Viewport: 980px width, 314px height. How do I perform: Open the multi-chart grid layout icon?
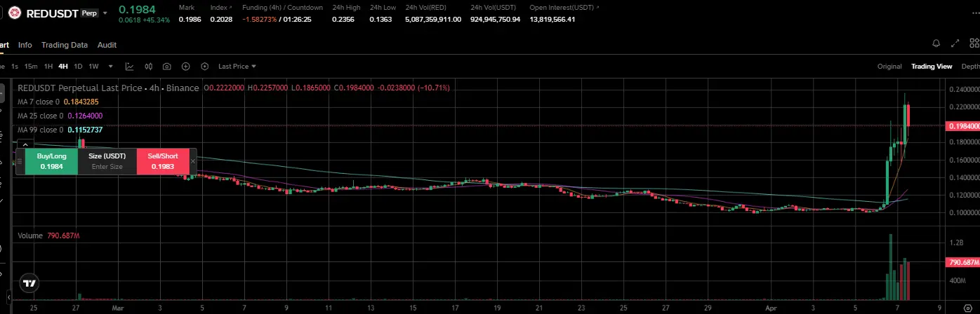point(974,44)
